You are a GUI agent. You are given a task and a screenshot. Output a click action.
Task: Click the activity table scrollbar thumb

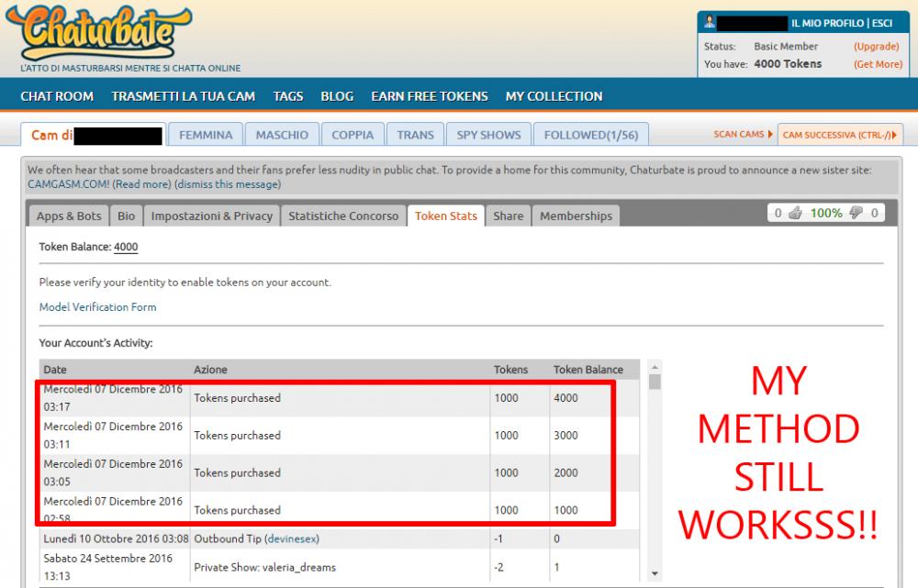click(x=655, y=382)
